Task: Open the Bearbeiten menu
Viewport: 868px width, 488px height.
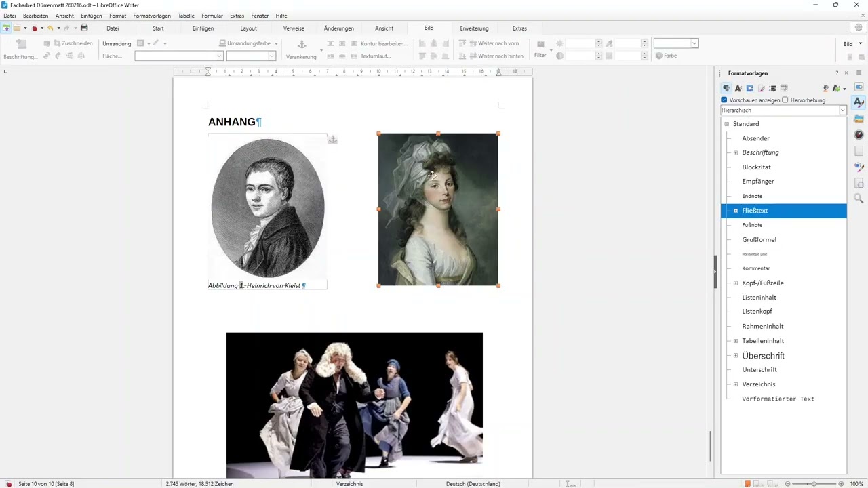Action: click(x=35, y=16)
